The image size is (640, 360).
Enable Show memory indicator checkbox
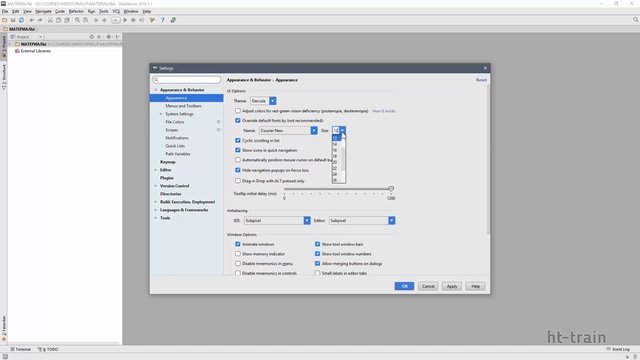pyautogui.click(x=238, y=254)
